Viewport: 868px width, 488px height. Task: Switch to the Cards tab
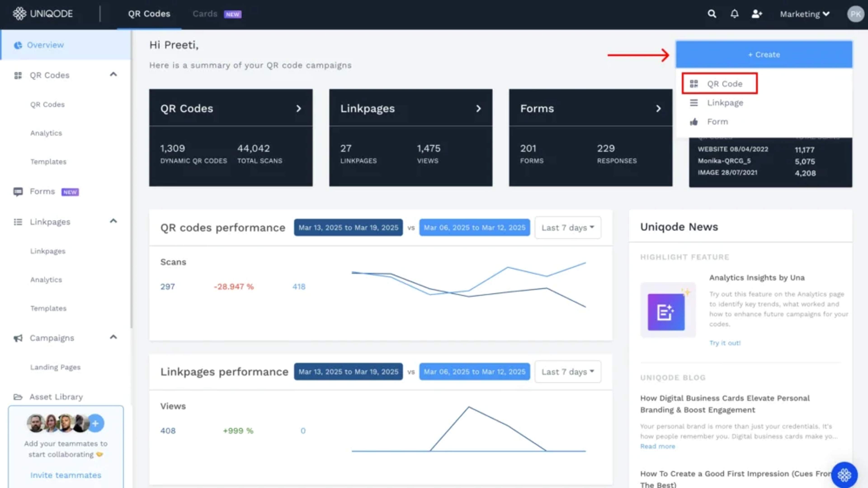205,14
